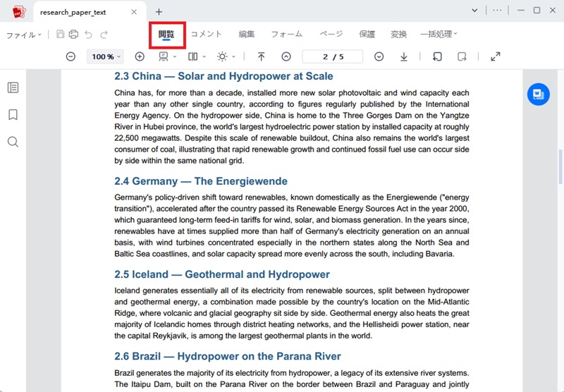Screen dimensions: 564x392
Task: Switch to the 保護 tab
Action: coord(367,34)
